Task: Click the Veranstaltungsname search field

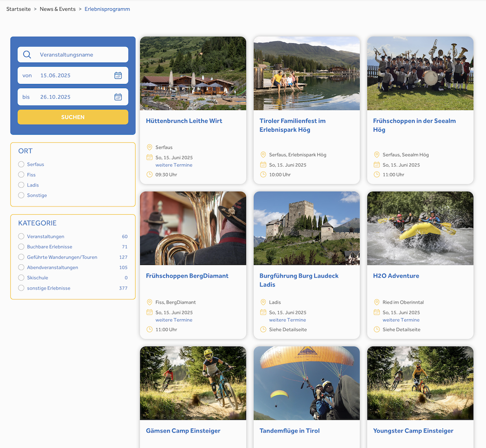Action: tap(80, 55)
